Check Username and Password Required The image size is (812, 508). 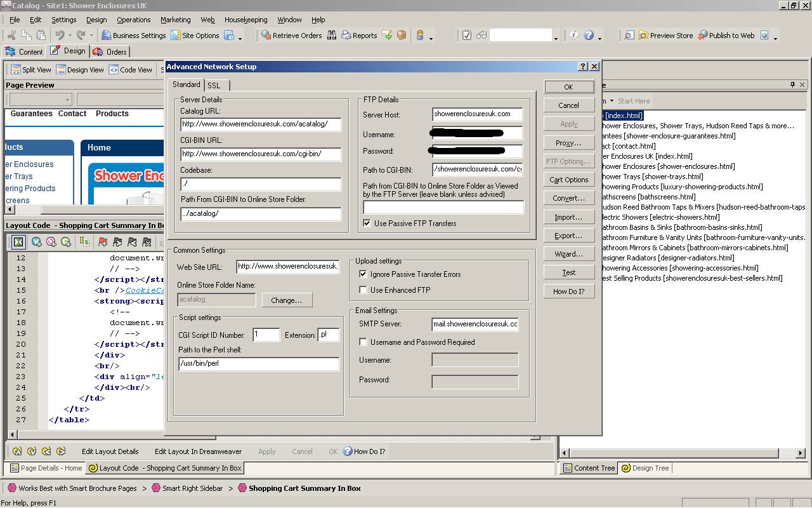[363, 342]
